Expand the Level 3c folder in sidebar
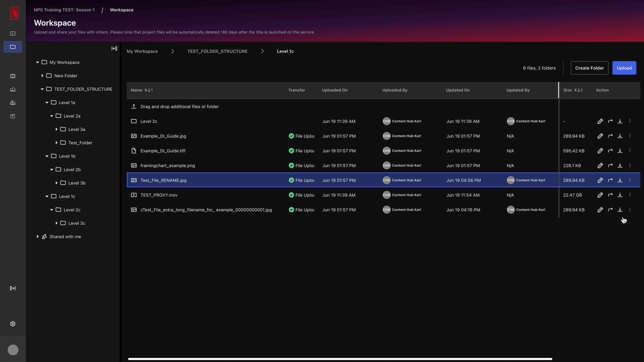Viewport: 644px width, 362px height. tap(56, 223)
